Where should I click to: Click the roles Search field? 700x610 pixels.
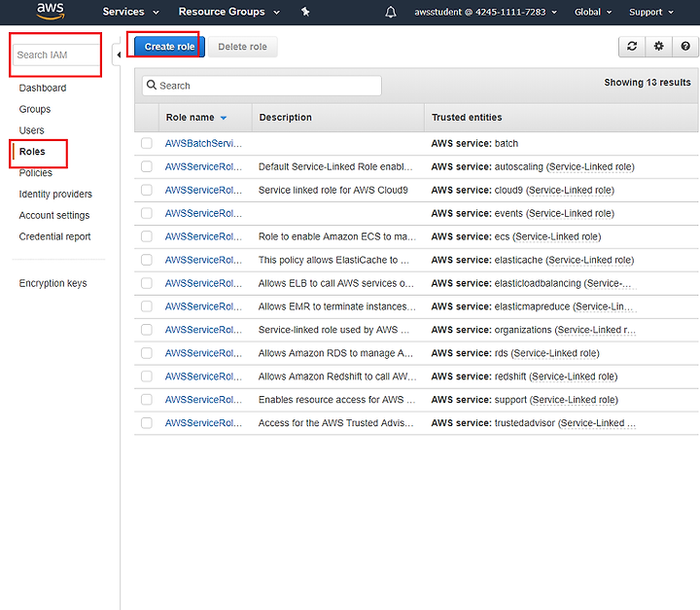262,86
